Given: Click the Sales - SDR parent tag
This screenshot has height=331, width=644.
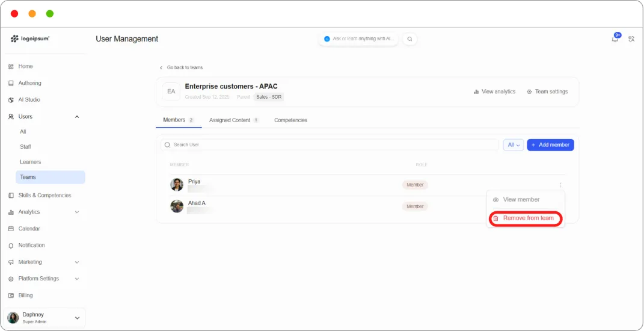Looking at the screenshot, I should click(x=269, y=97).
